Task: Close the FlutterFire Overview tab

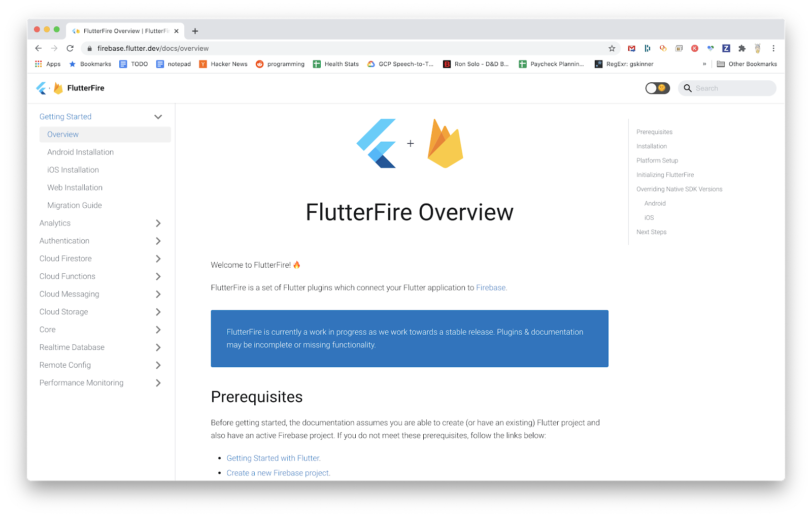Action: 176,31
